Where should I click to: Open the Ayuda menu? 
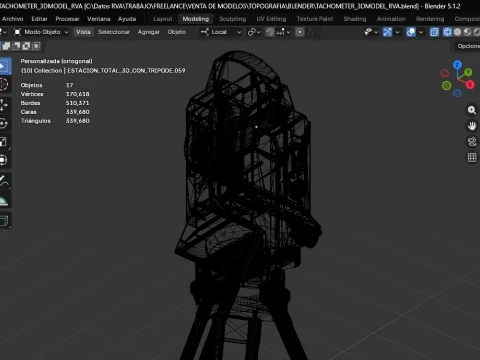[127, 19]
